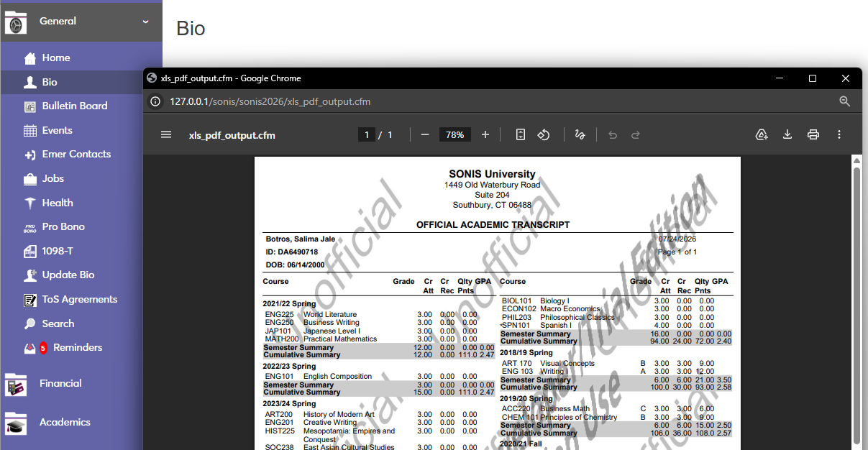Print the transcript PDF
Viewport: 868px width, 450px height.
(x=813, y=134)
